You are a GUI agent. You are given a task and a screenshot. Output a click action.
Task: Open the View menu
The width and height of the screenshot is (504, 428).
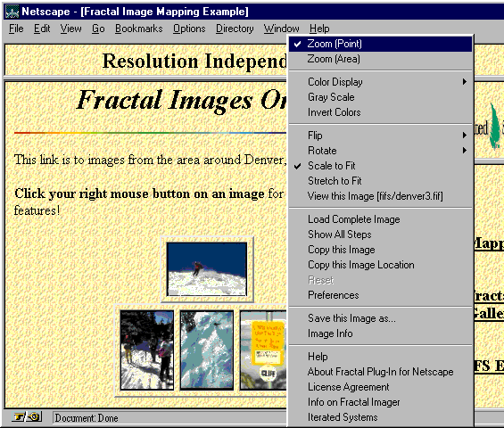[x=71, y=29]
